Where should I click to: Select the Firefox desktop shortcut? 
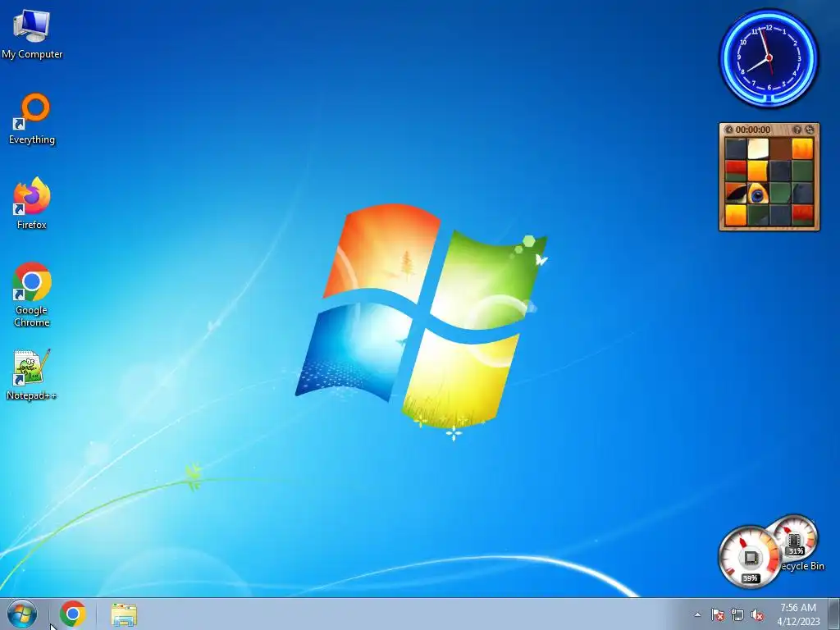click(32, 203)
